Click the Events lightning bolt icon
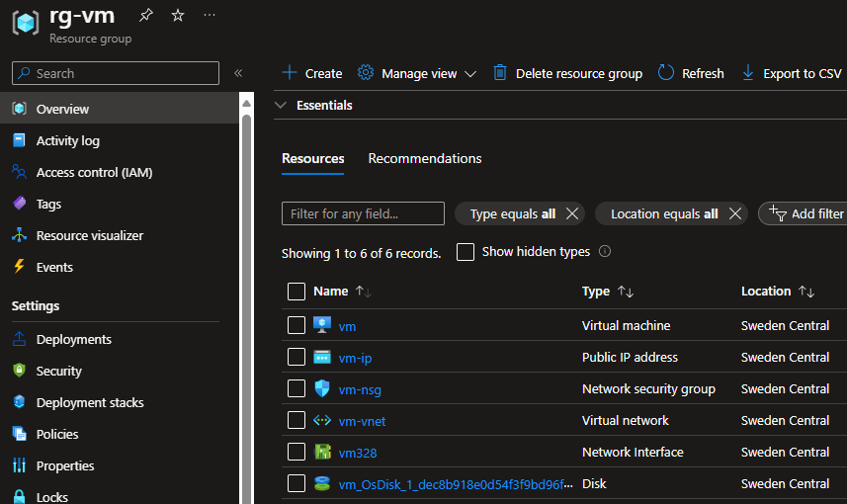847x504 pixels. pyautogui.click(x=19, y=266)
